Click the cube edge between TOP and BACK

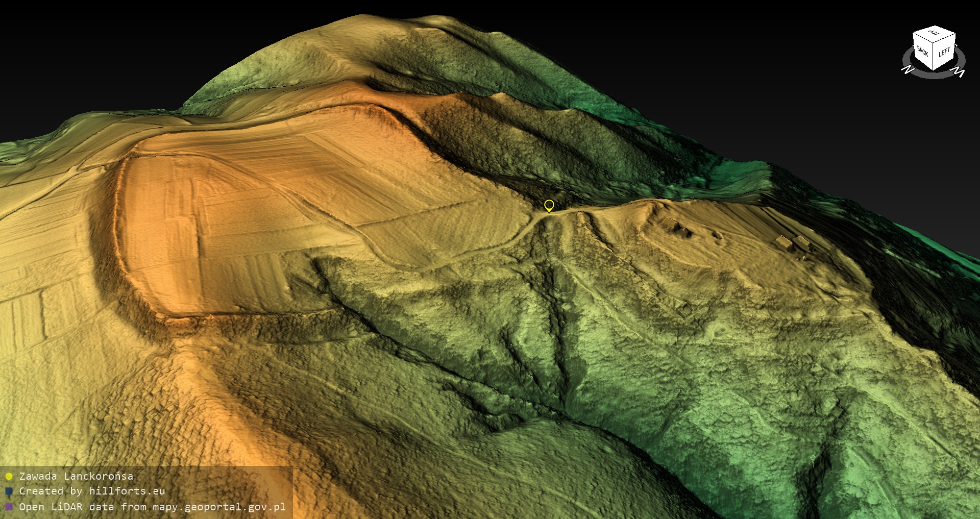pos(923,38)
